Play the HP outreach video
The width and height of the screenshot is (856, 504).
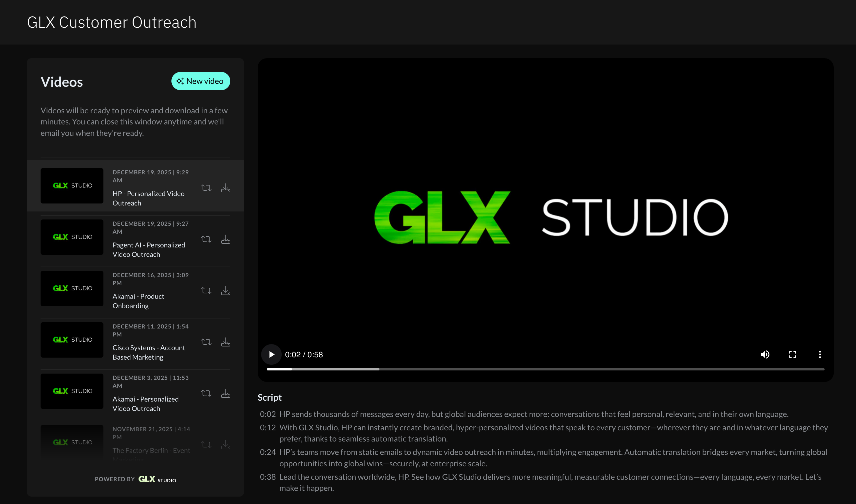click(271, 354)
